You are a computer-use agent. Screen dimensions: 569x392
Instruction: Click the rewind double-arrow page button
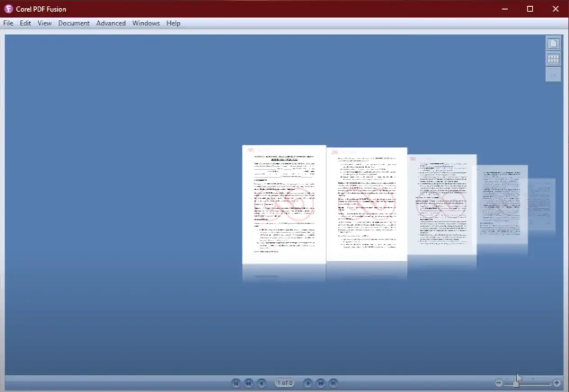(x=248, y=383)
